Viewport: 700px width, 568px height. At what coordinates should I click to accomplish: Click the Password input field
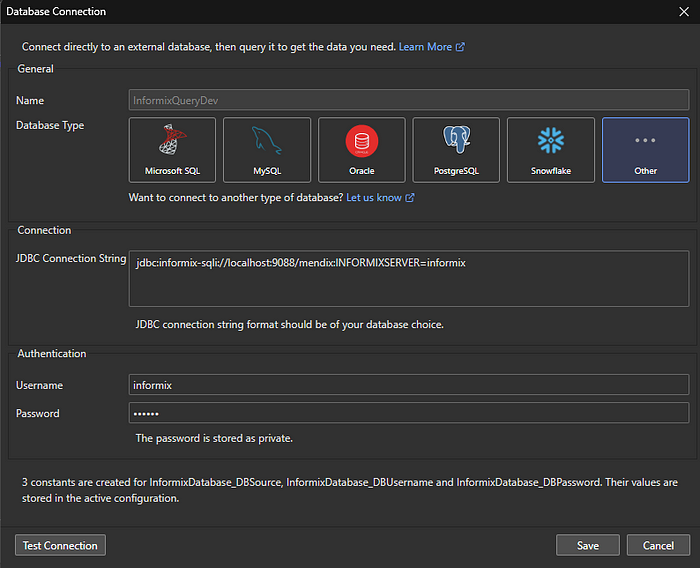(x=408, y=413)
